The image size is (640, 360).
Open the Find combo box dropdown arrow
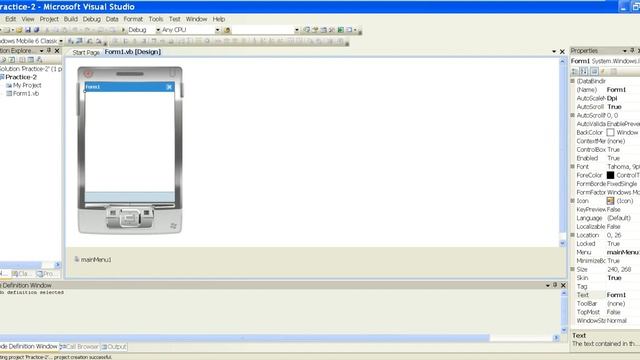[x=296, y=30]
